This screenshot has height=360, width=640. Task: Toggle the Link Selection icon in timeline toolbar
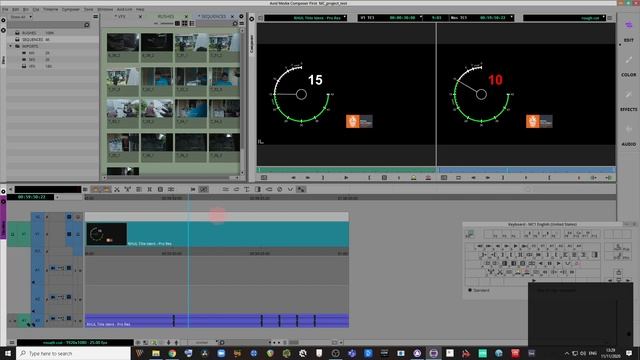click(203, 189)
